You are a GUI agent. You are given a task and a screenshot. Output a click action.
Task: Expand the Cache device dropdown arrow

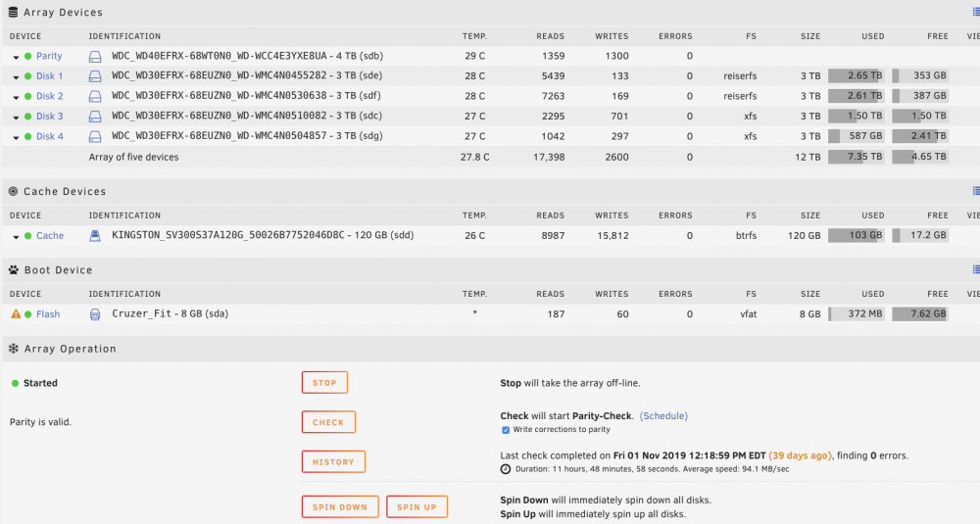tap(16, 237)
